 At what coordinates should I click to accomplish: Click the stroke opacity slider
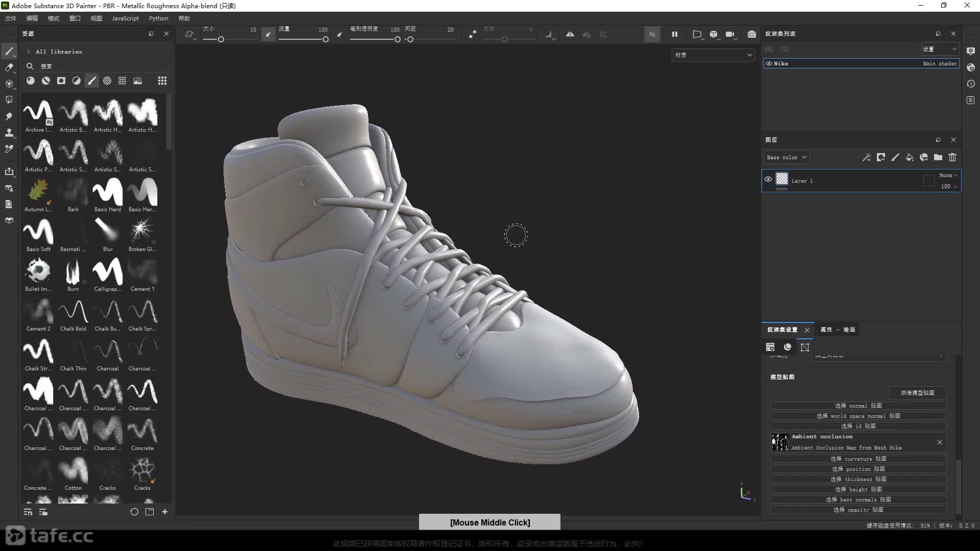coord(375,39)
